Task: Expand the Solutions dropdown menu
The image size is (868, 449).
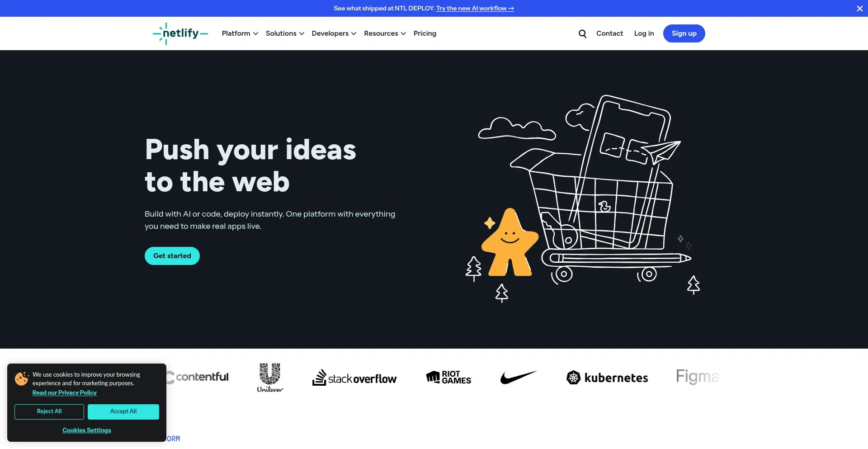Action: click(x=285, y=33)
